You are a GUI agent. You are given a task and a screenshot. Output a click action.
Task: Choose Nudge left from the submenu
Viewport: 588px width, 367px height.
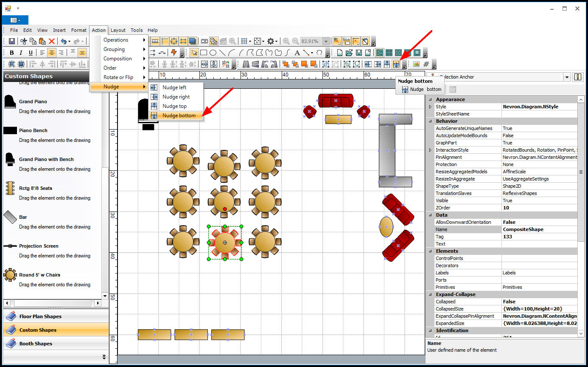176,88
